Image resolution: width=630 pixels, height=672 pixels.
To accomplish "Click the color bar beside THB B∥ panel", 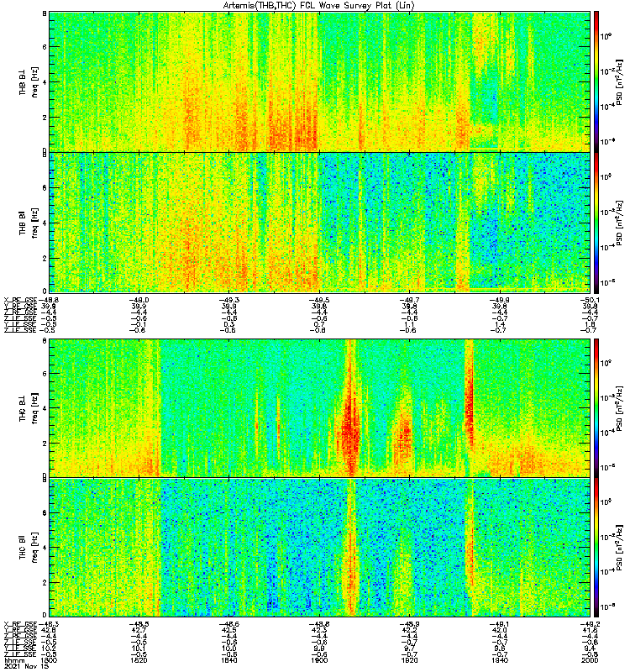I will (596, 223).
